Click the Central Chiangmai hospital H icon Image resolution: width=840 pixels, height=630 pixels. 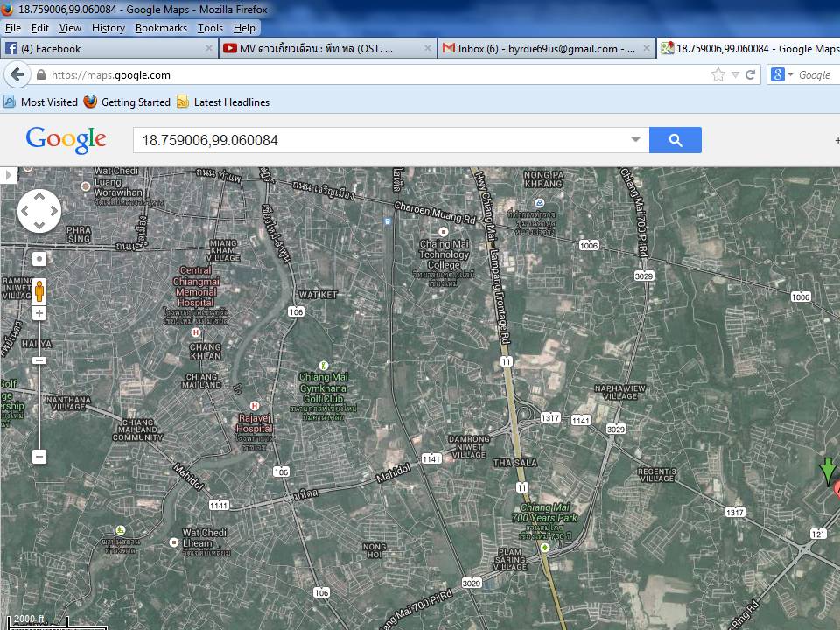point(196,332)
